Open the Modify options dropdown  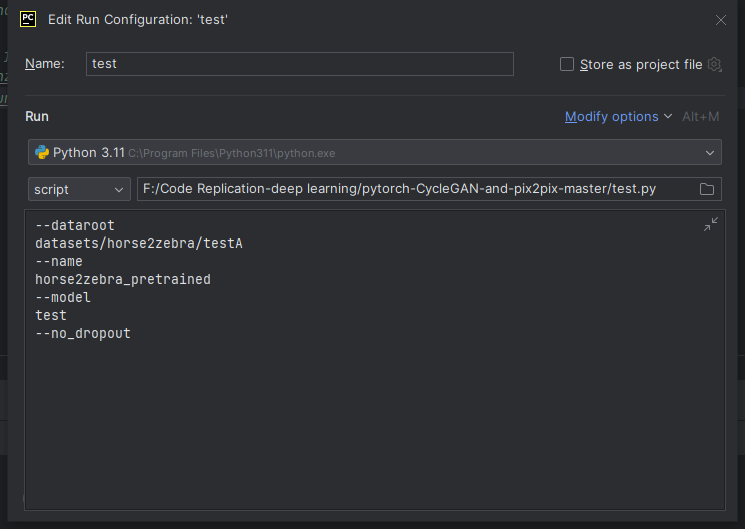tap(618, 116)
